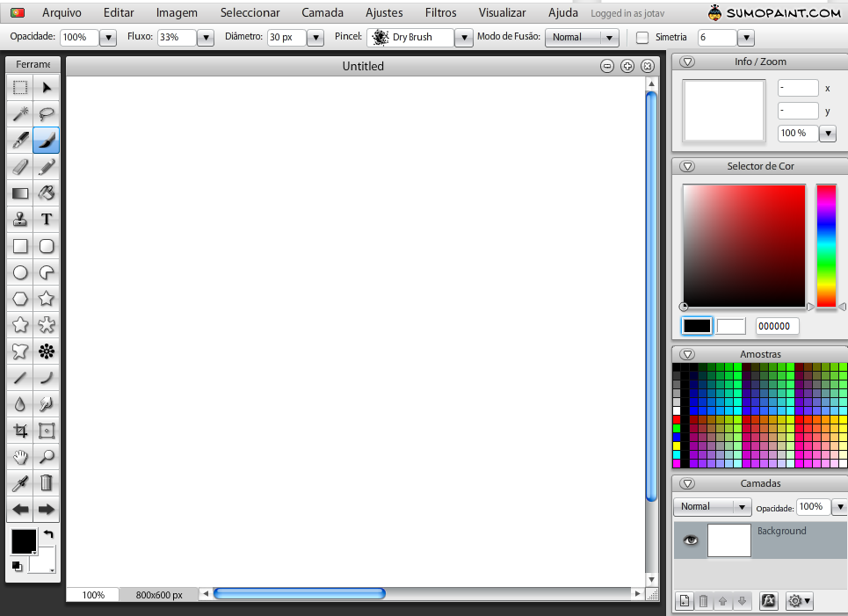Viewport: 848px width, 616px height.
Task: Open the Pincel brush type dropdown
Action: (463, 37)
